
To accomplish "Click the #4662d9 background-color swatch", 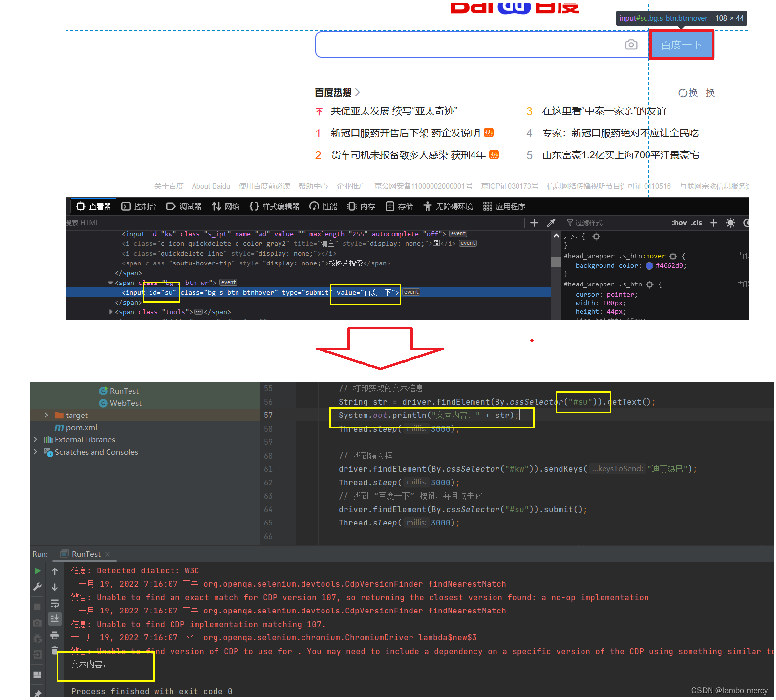I will (649, 266).
